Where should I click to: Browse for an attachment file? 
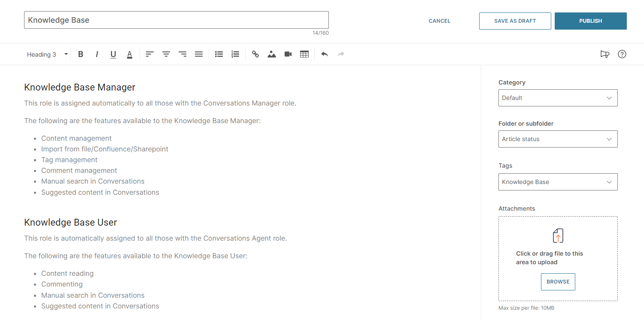pos(558,282)
